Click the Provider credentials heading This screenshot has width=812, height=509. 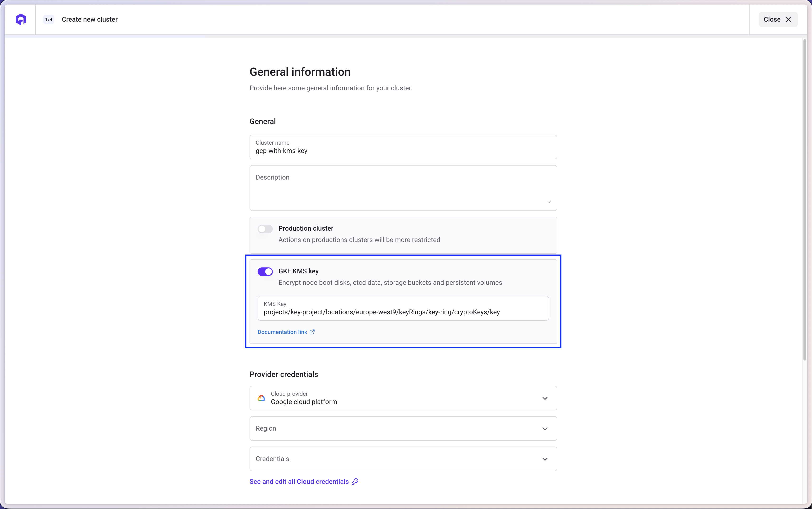[284, 374]
